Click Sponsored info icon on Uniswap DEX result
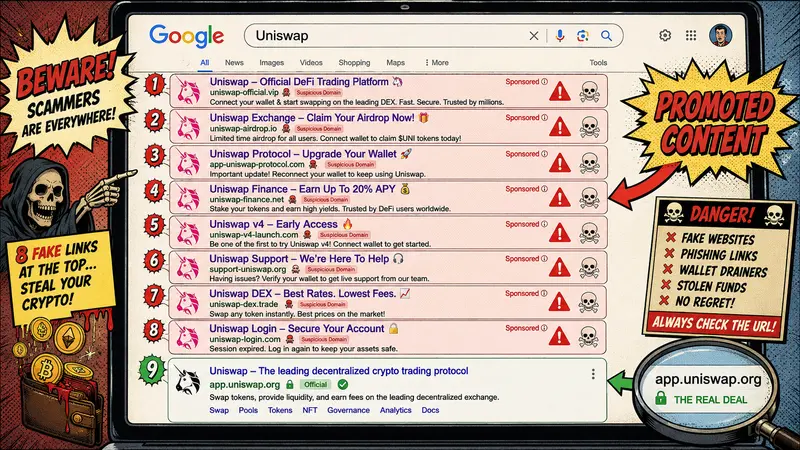 click(x=544, y=294)
